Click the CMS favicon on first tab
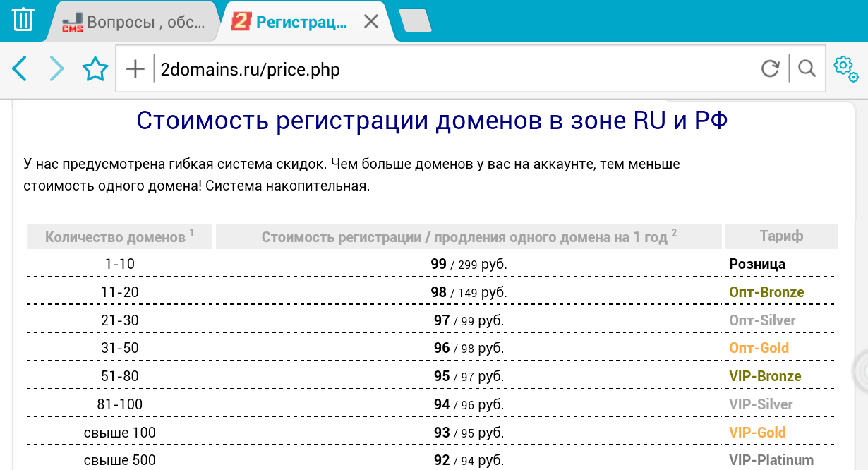The height and width of the screenshot is (470, 868). click(72, 23)
